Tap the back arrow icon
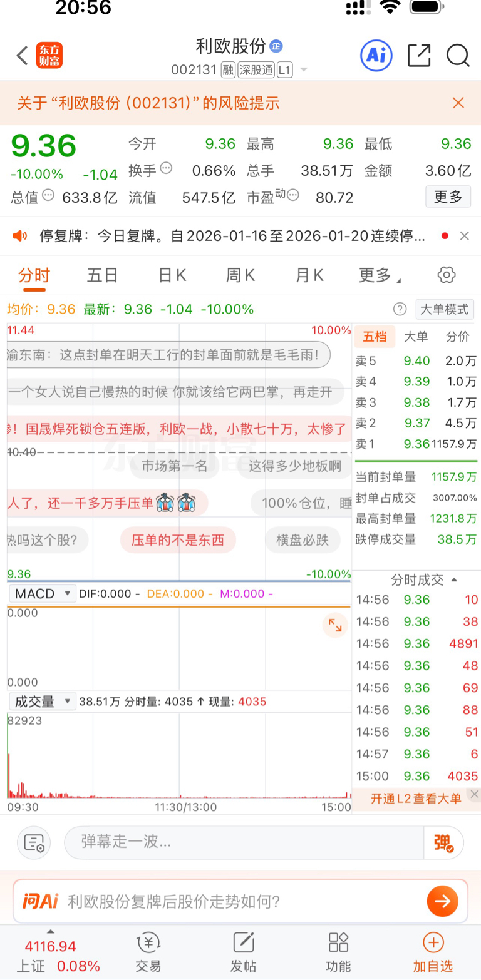Viewport: 481px width, 980px height. 22,56
